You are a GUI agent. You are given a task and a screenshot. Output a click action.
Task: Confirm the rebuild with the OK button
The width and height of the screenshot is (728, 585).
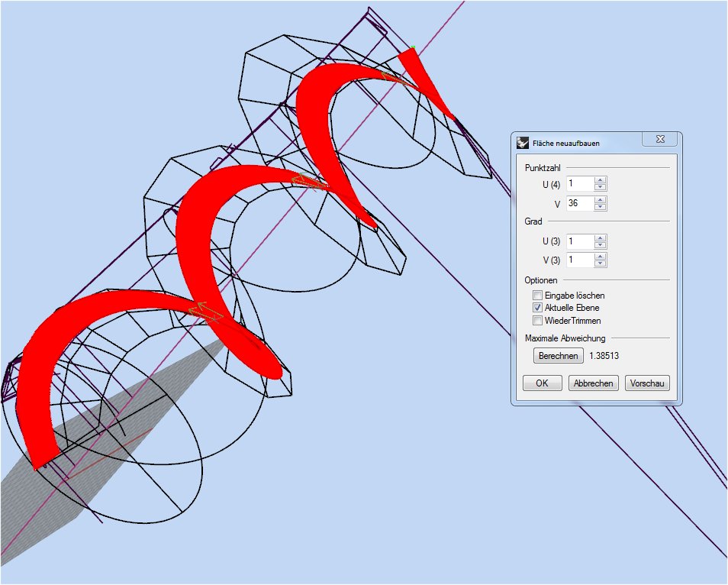coord(542,383)
